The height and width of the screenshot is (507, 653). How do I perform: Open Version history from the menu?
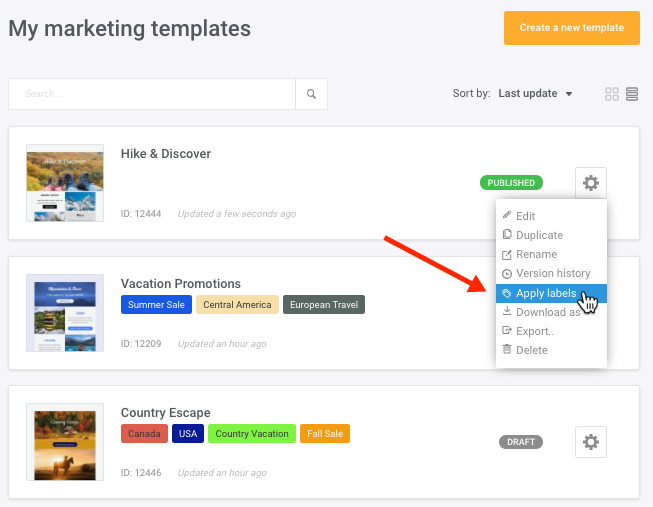point(552,273)
